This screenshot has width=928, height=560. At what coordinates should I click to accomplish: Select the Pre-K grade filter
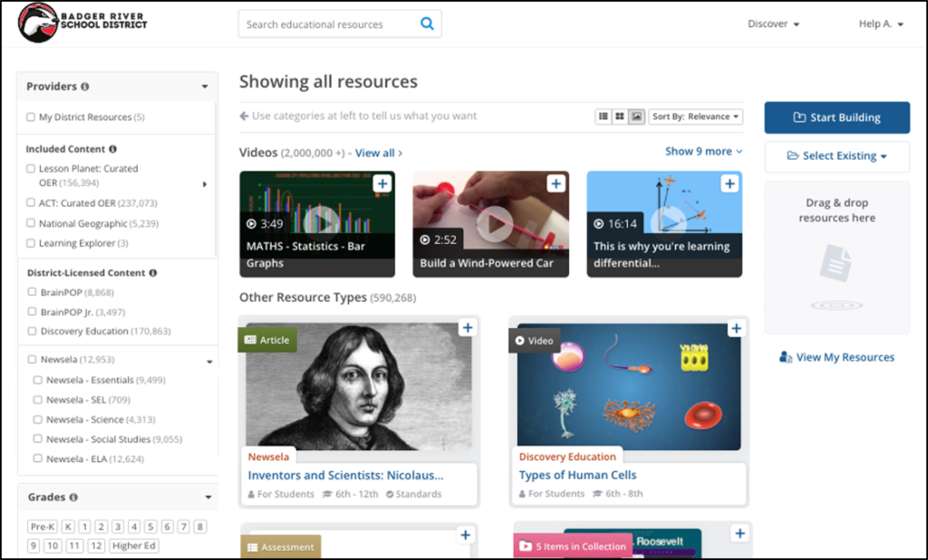43,526
